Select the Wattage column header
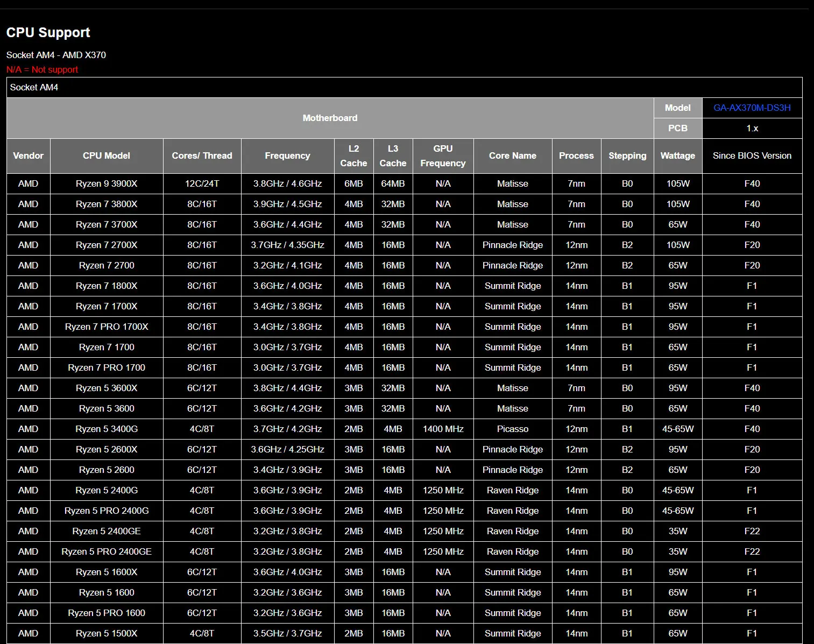Image resolution: width=814 pixels, height=644 pixels. click(x=678, y=155)
